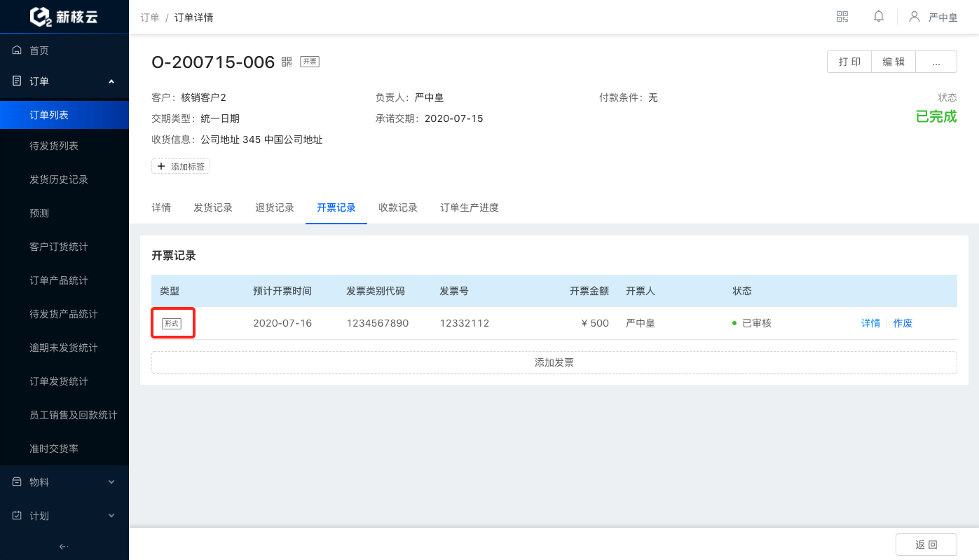Click the order number O-200715-006
Image resolution: width=979 pixels, height=560 pixels.
pyautogui.click(x=213, y=62)
